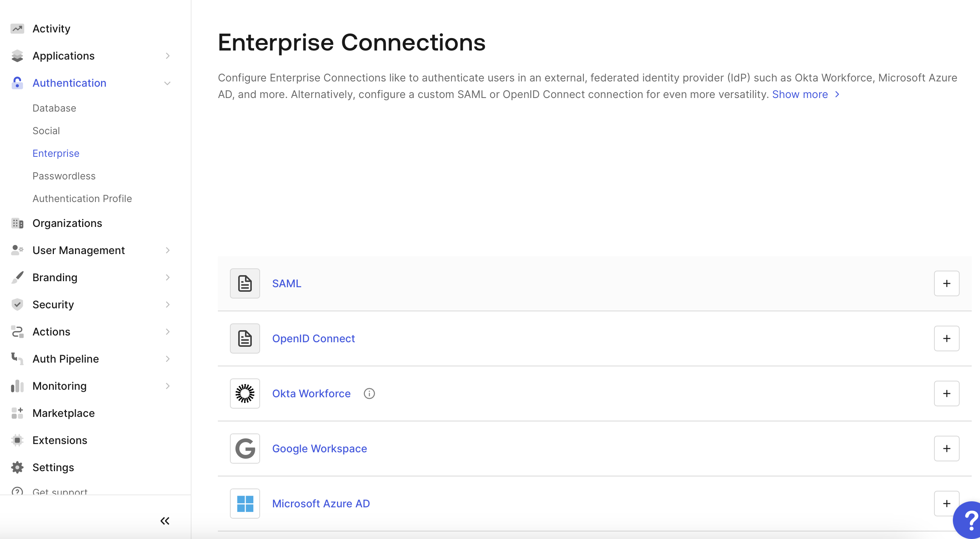Viewport: 980px width, 539px height.
Task: Click the Settings gear icon
Action: click(17, 467)
